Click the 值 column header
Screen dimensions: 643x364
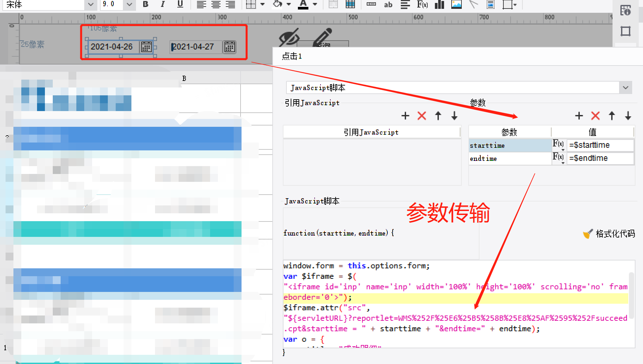click(593, 132)
